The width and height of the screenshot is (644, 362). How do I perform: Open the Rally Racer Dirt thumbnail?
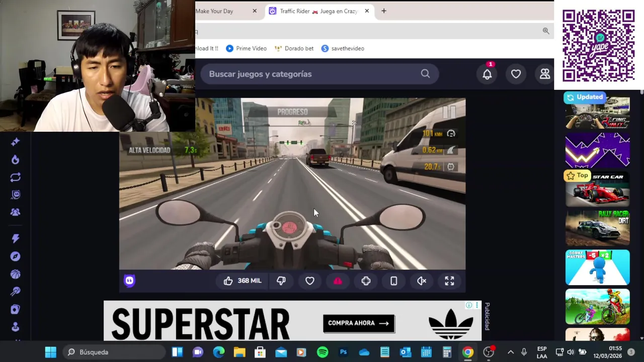597,228
